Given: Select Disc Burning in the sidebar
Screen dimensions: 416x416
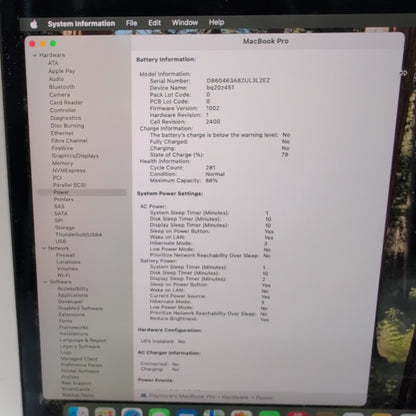Looking at the screenshot, I should [x=67, y=126].
